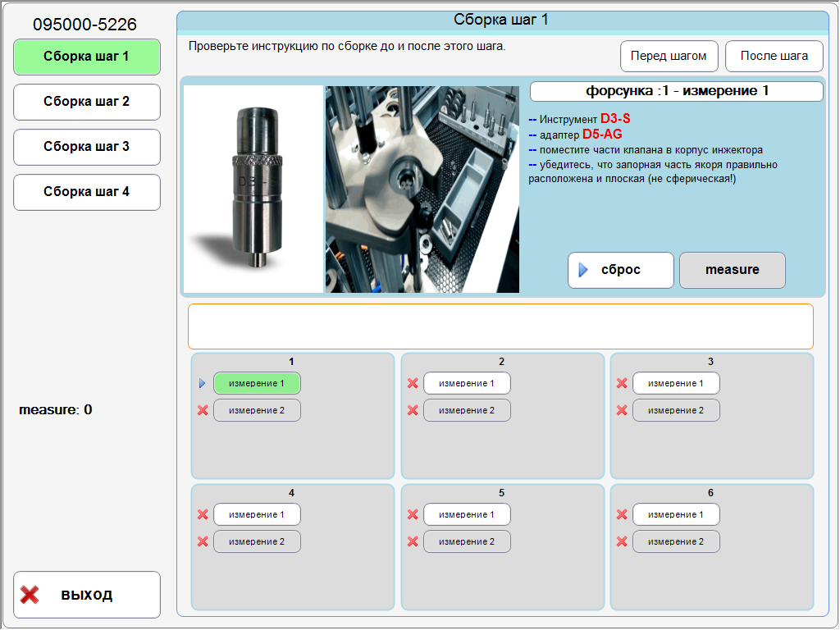
Task: Click the red D3-S tool label
Action: (615, 119)
